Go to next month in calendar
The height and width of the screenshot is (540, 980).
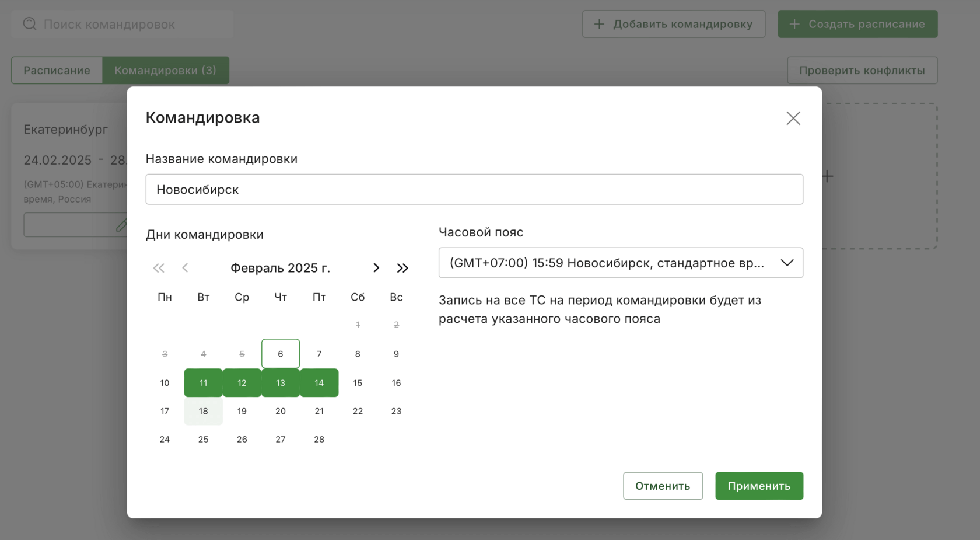click(376, 268)
